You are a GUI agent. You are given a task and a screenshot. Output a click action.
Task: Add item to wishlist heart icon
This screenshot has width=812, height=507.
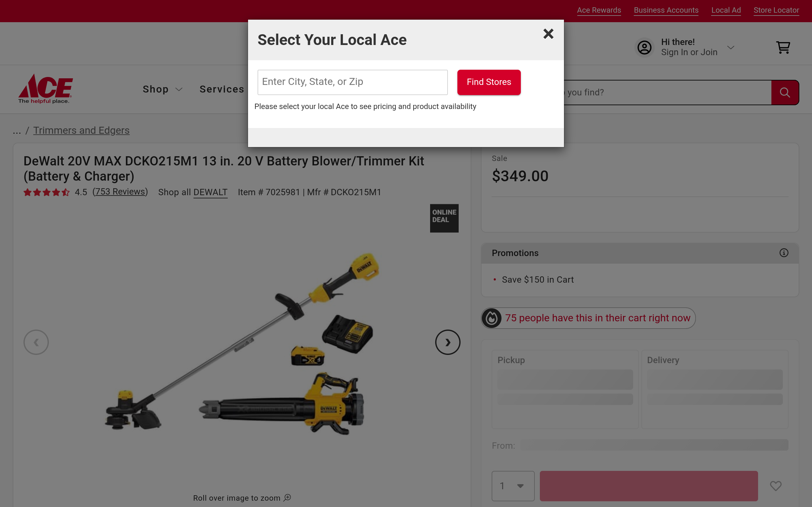pos(776,486)
